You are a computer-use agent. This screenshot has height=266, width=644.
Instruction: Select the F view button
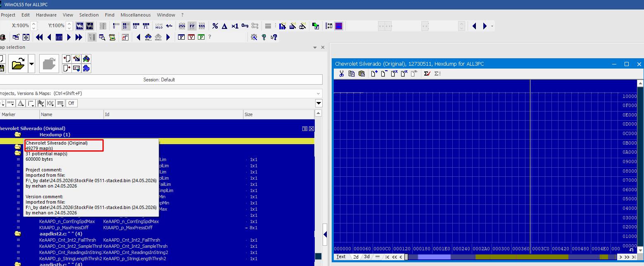click(181, 37)
